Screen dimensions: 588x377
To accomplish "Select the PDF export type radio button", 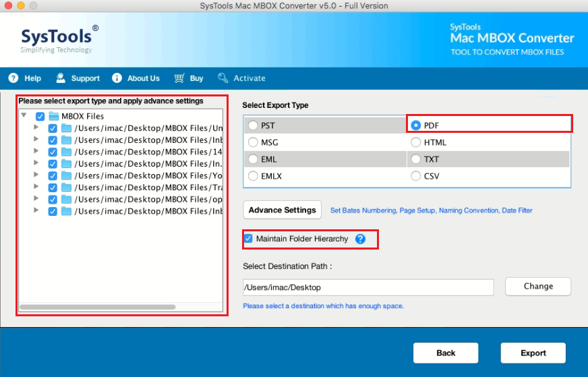I will (x=415, y=125).
